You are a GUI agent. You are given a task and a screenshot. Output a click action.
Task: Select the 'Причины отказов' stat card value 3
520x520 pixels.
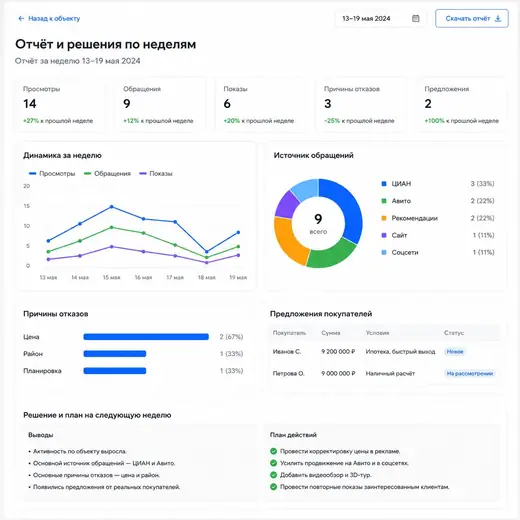(x=328, y=104)
